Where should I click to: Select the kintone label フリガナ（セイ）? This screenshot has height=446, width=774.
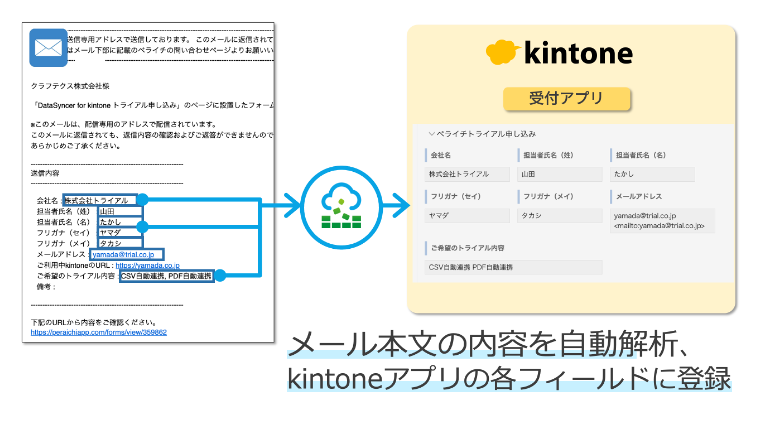point(456,196)
